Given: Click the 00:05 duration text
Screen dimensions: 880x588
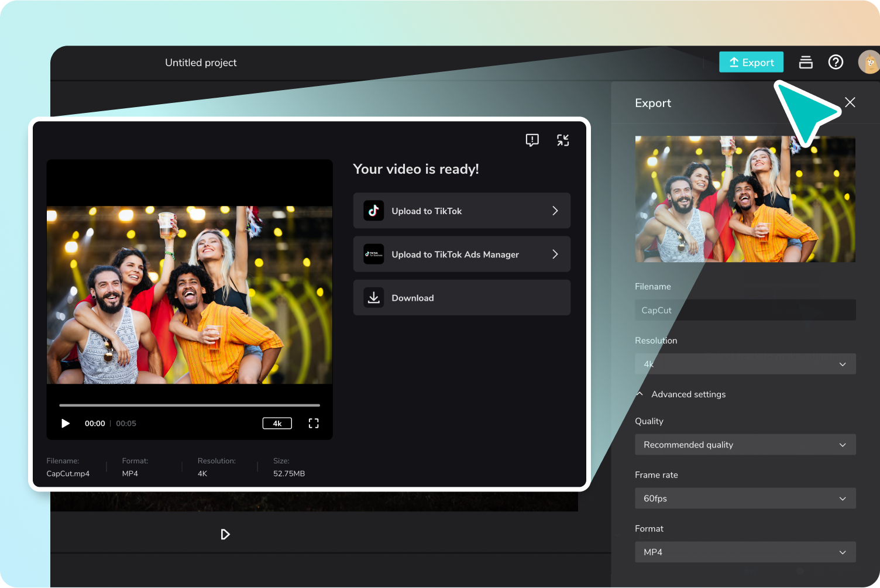Looking at the screenshot, I should pyautogui.click(x=126, y=423).
